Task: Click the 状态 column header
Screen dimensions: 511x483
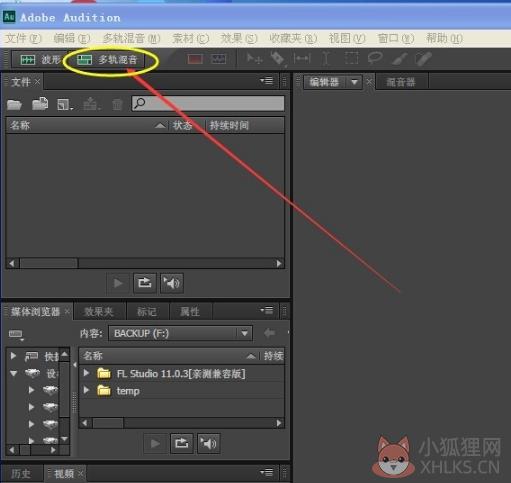Action: (x=187, y=125)
